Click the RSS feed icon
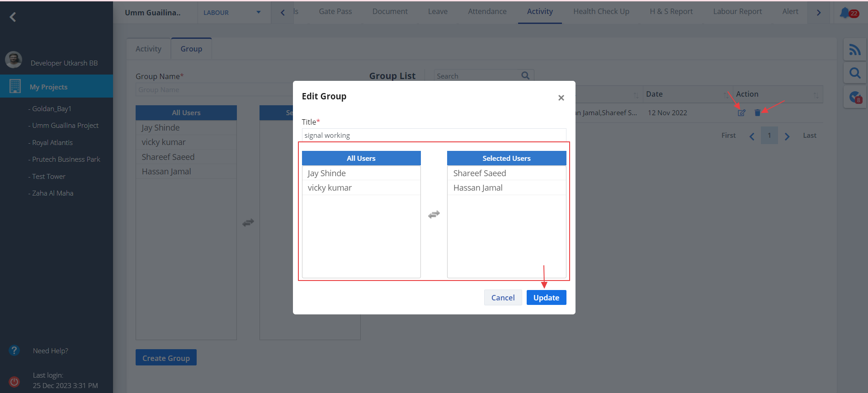This screenshot has width=868, height=393. pyautogui.click(x=854, y=50)
